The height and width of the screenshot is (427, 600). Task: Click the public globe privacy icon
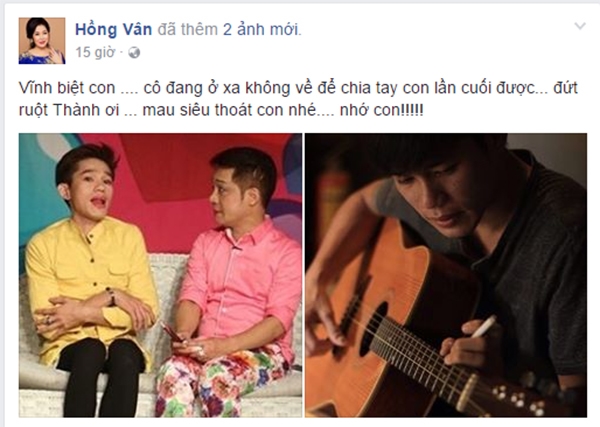pos(134,52)
